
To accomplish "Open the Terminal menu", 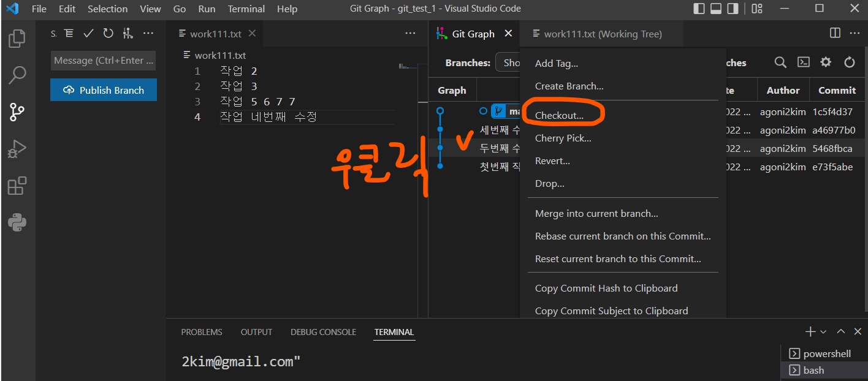I will point(246,9).
